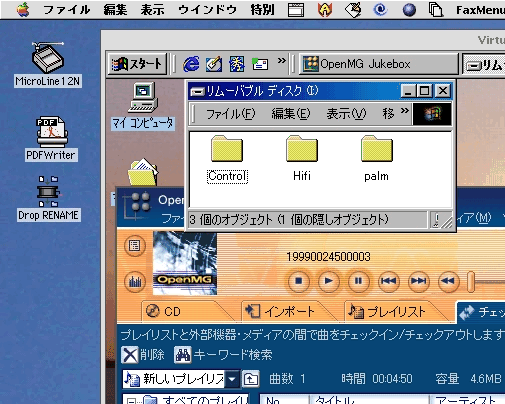Start playback in OpenMG Jukebox
This screenshot has width=505, height=404.
pos(328,281)
